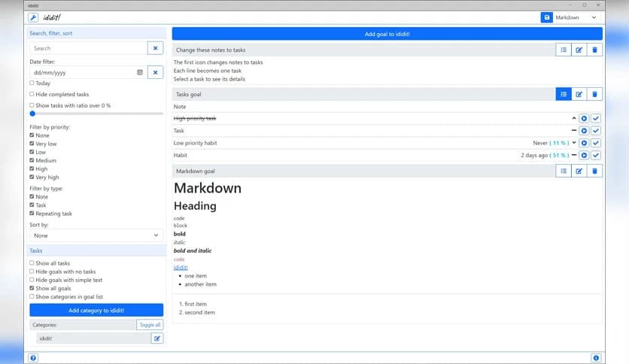Clear the Search field with X

[x=155, y=48]
